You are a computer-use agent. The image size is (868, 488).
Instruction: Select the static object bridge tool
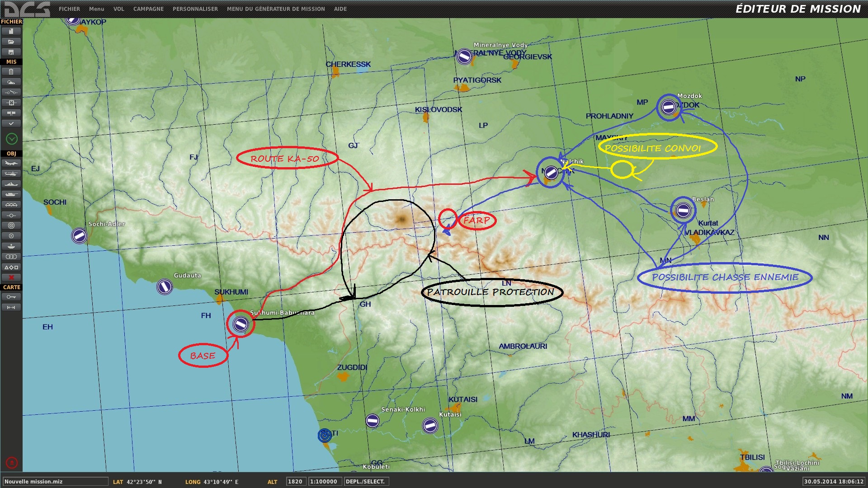click(x=11, y=205)
